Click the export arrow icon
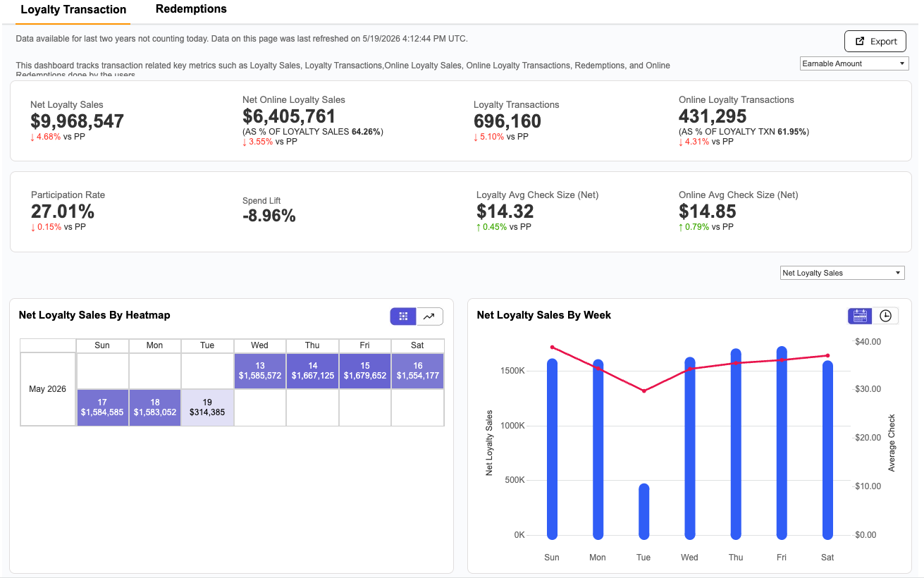Viewport: 924px width, 578px height. [x=859, y=41]
